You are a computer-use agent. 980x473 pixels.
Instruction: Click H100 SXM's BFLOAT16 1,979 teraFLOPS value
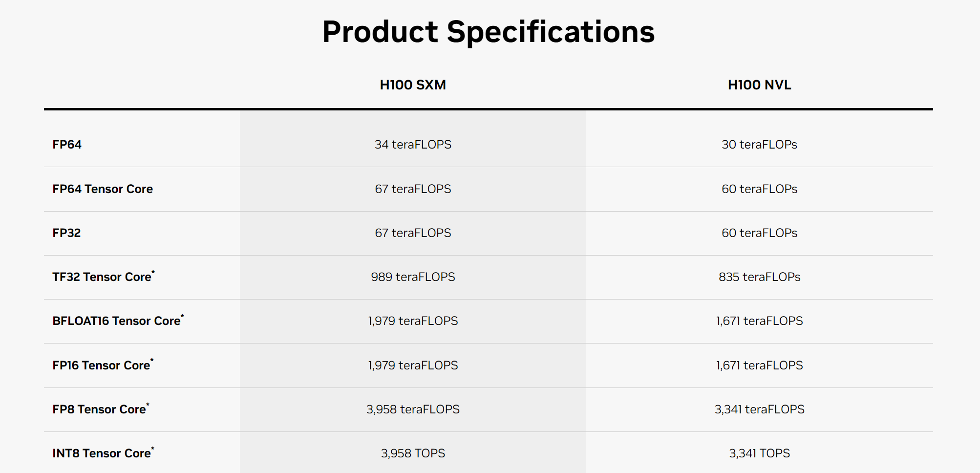click(x=413, y=321)
